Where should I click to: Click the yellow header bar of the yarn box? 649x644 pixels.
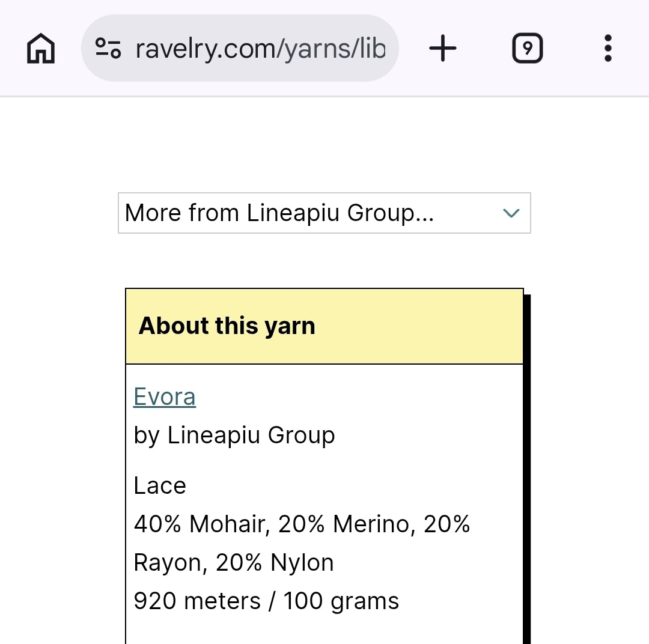click(x=421, y=326)
